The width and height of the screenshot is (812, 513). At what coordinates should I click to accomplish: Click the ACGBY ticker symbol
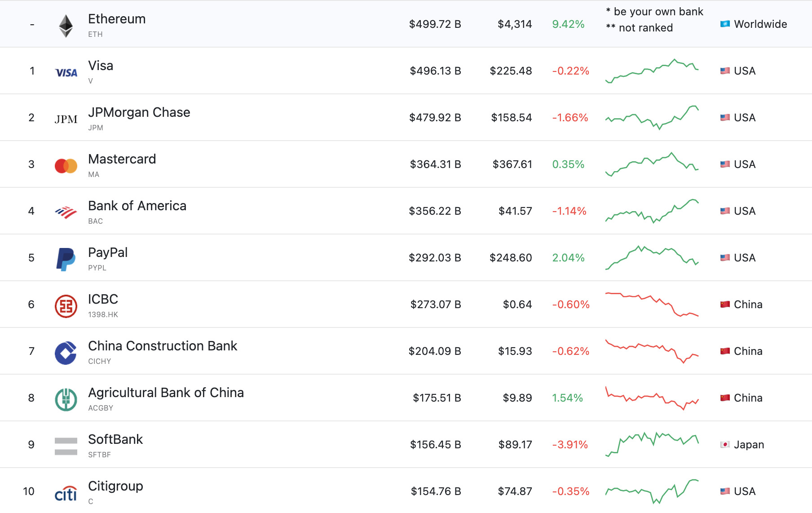point(101,408)
